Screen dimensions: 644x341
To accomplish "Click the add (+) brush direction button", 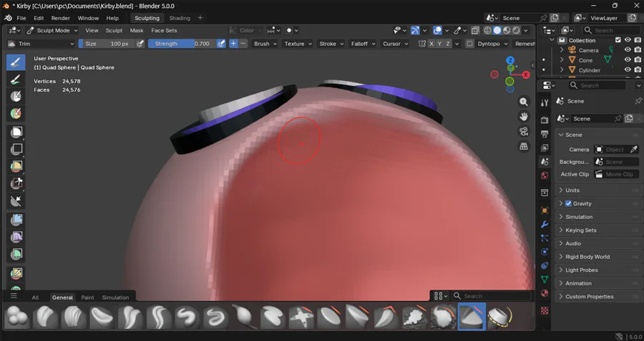I will click(x=234, y=44).
